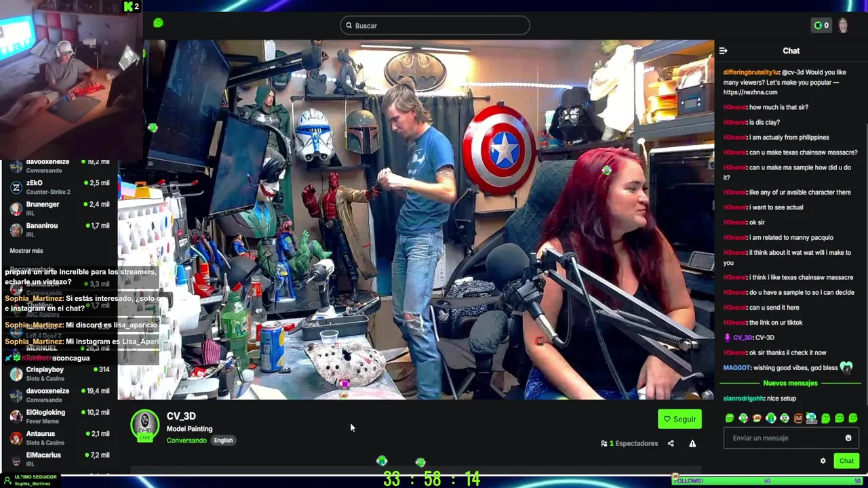Insert the ninth quick emote, a green smiley

(x=840, y=418)
